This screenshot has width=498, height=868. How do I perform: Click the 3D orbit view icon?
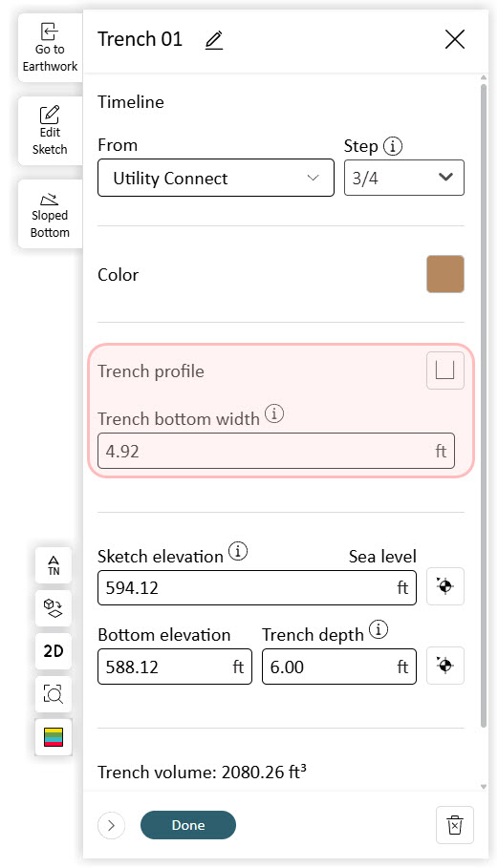point(54,608)
